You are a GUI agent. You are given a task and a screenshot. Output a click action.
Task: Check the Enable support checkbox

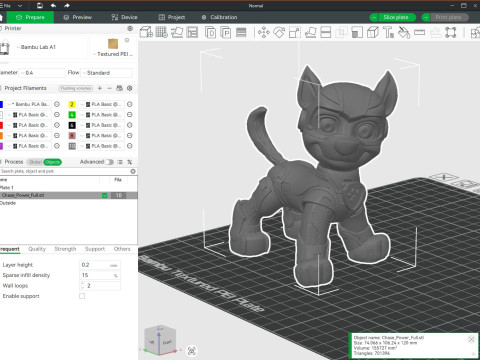[82, 296]
